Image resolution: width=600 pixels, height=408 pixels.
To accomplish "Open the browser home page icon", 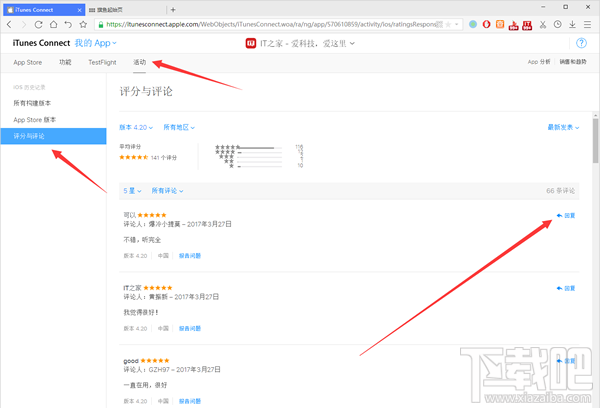I will 53,24.
